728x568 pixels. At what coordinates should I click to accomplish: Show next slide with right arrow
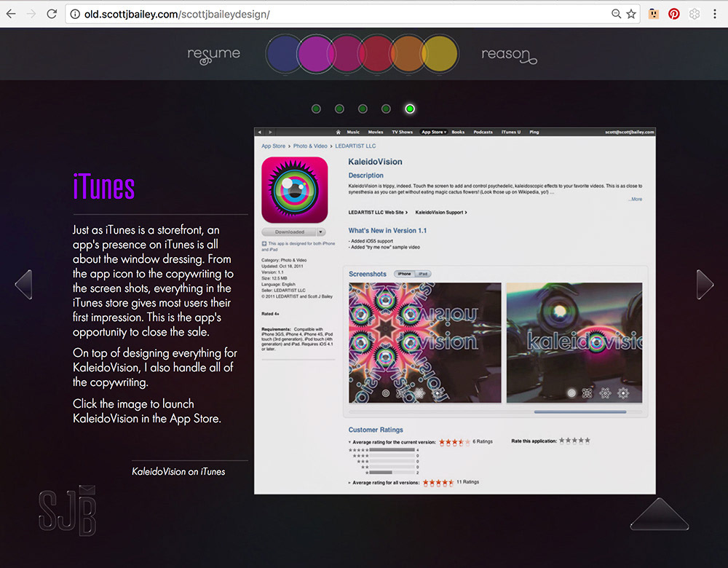[705, 284]
